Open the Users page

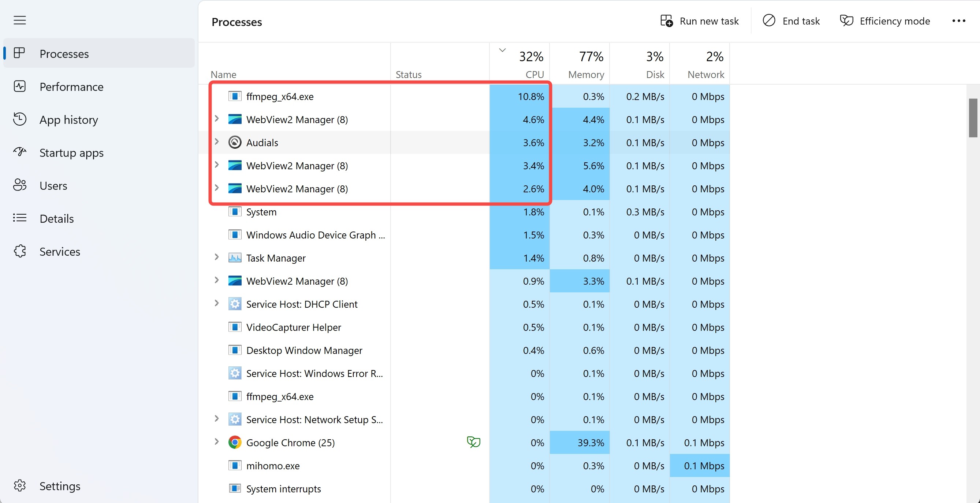[99, 185]
